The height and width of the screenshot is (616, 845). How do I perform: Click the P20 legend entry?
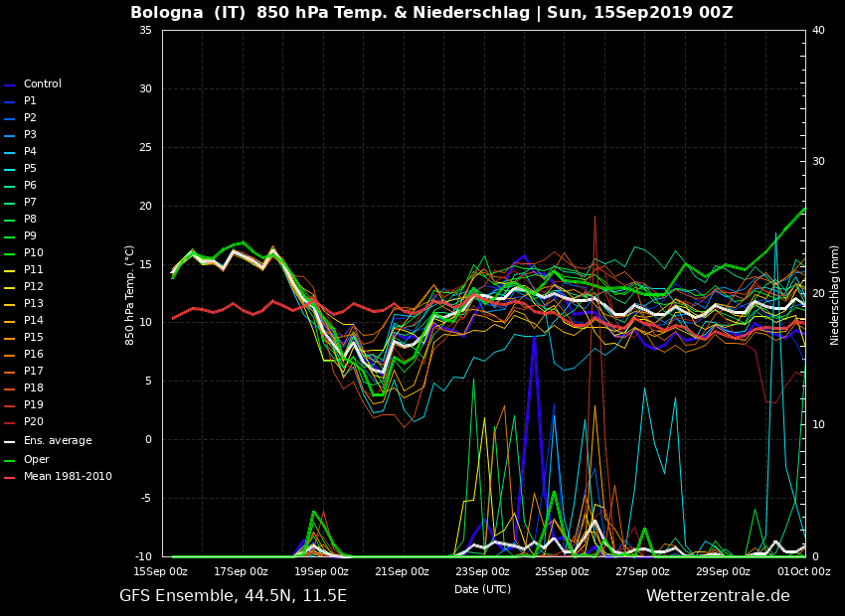click(x=33, y=422)
